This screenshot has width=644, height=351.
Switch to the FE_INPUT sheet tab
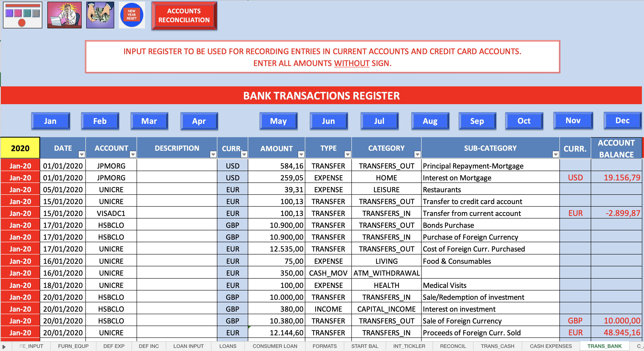tap(31, 346)
